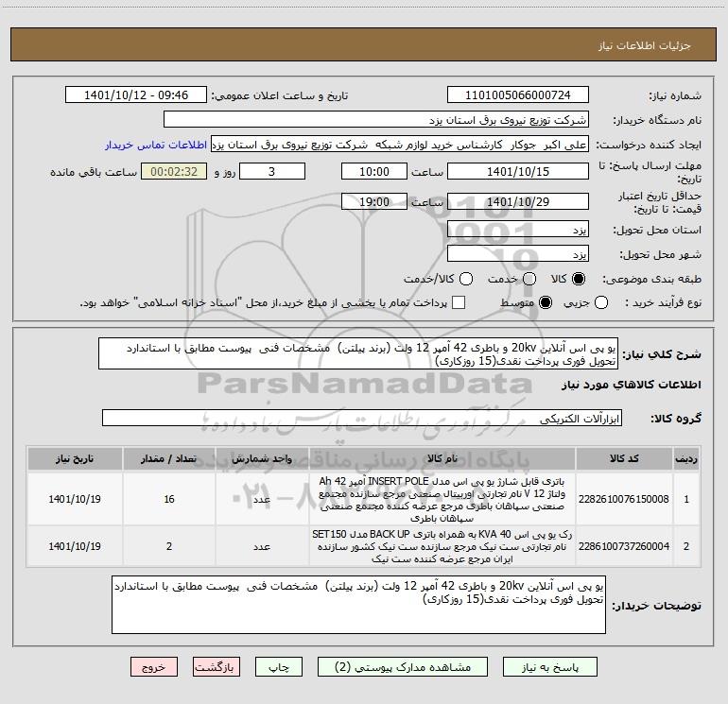Click the need number field 1101005066000724
Screen dimensions: 728x704
pos(518,95)
